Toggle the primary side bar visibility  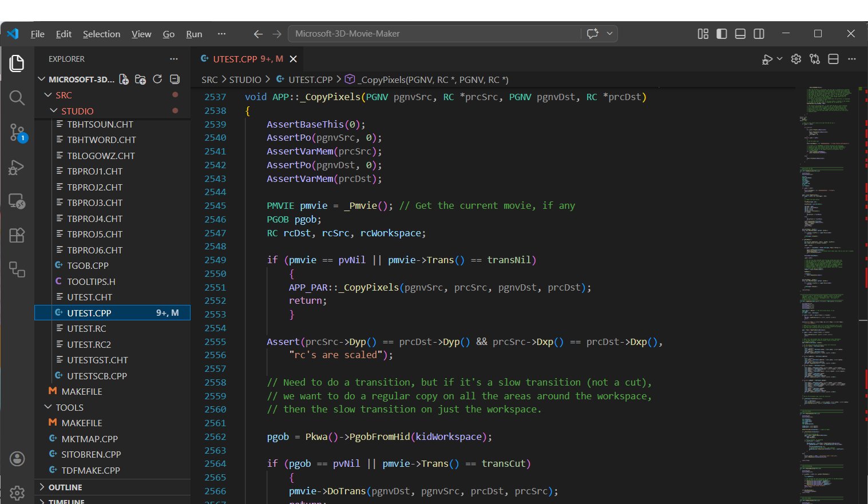722,34
